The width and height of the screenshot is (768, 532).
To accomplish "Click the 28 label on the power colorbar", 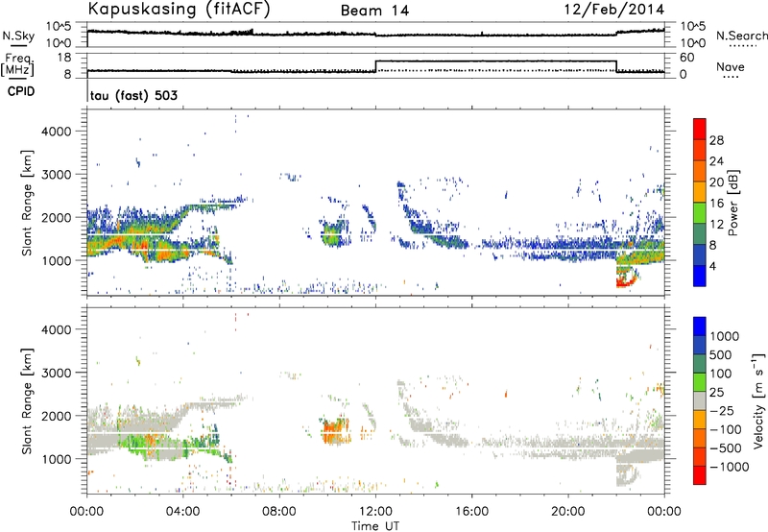I will pos(716,140).
